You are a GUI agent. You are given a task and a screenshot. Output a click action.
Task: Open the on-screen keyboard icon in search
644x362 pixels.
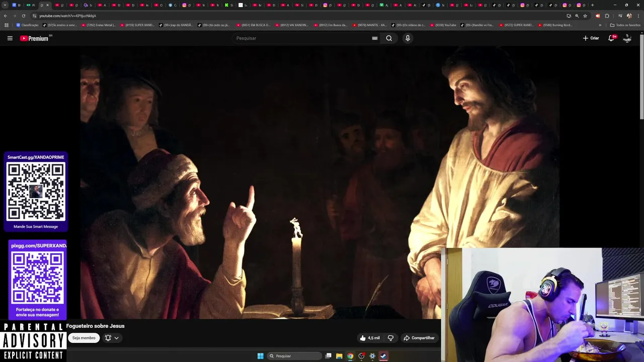tap(375, 38)
